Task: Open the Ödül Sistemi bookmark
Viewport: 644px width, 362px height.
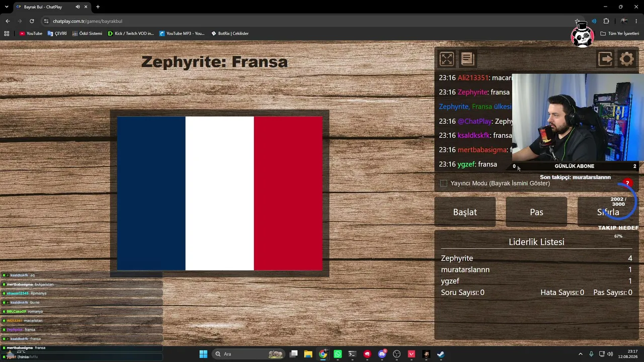Action: tap(87, 34)
